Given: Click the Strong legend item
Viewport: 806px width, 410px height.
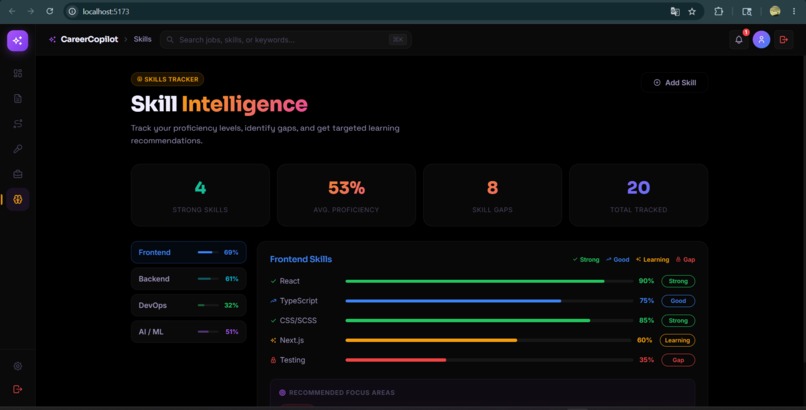Looking at the screenshot, I should click(586, 259).
